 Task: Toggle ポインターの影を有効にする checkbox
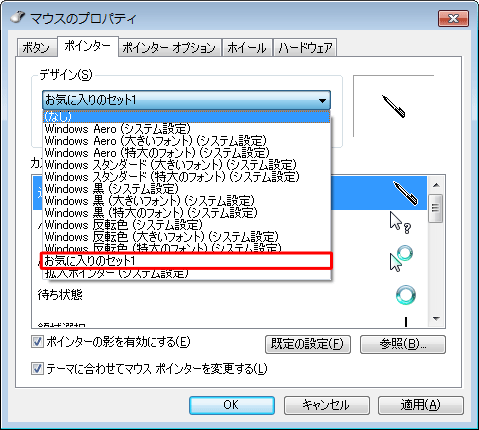37,342
